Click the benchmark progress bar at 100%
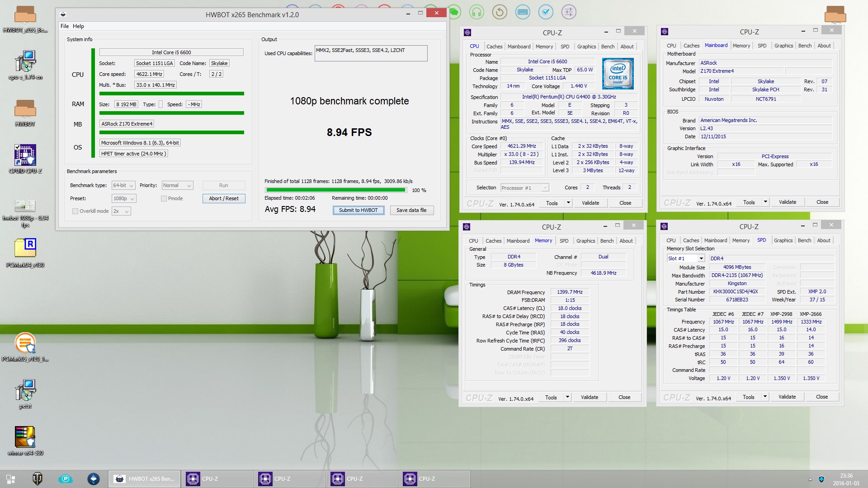This screenshot has width=868, height=488. [336, 190]
